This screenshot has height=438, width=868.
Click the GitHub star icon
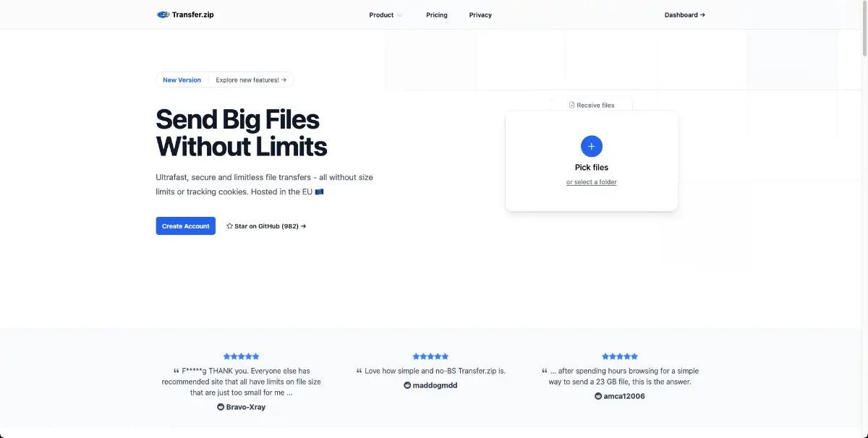(229, 226)
